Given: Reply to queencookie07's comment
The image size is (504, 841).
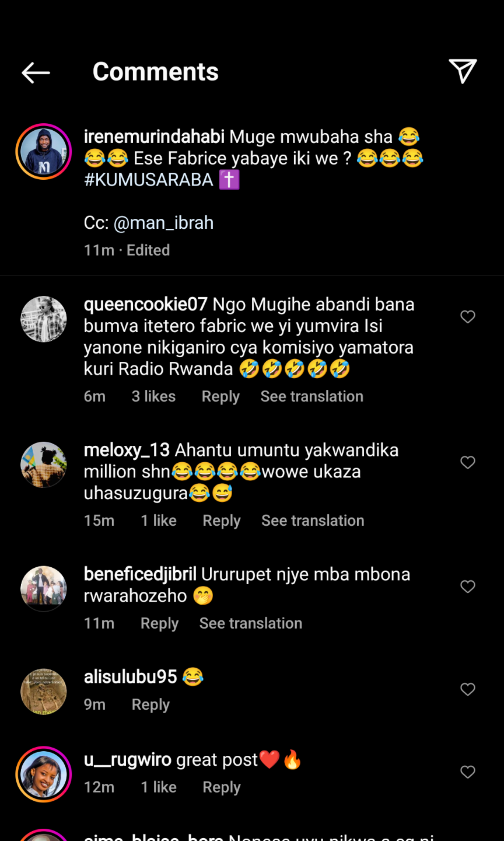Looking at the screenshot, I should pyautogui.click(x=220, y=396).
